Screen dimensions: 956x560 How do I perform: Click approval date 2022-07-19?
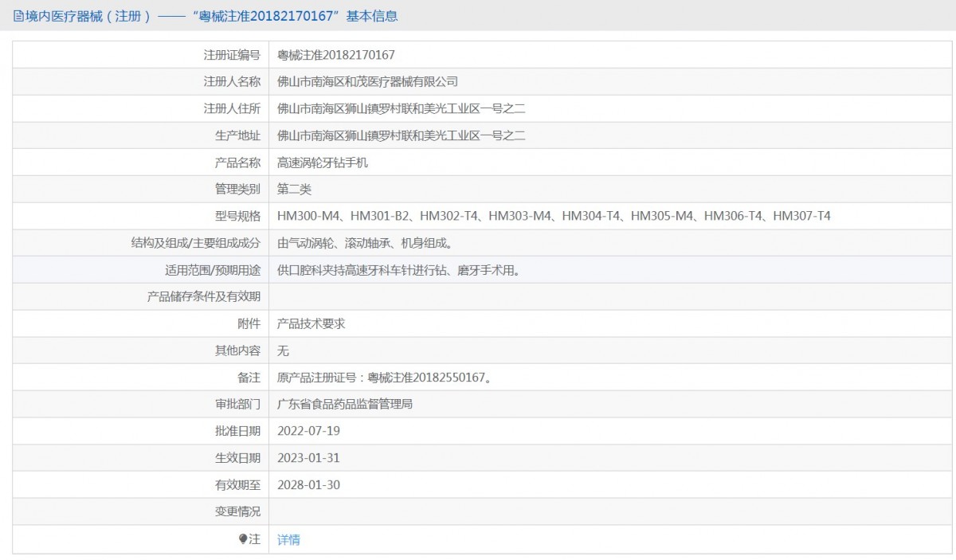[x=309, y=431]
